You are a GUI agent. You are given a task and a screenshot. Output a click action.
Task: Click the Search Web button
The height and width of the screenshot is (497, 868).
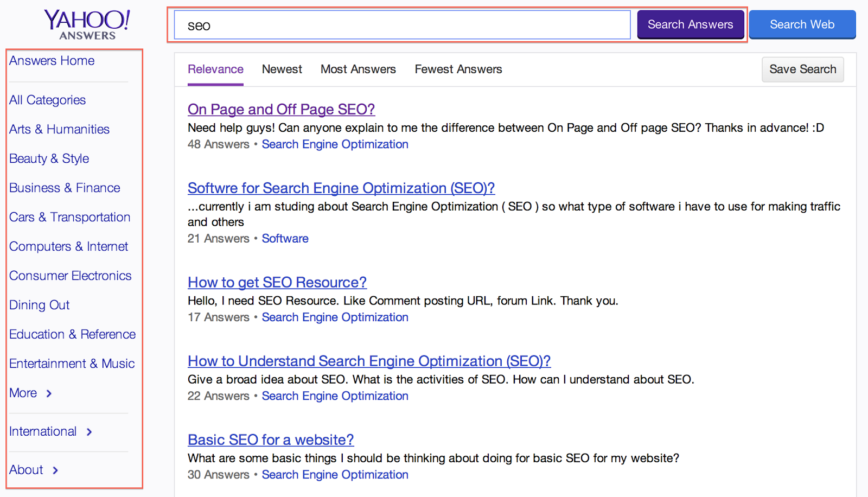[x=802, y=24]
